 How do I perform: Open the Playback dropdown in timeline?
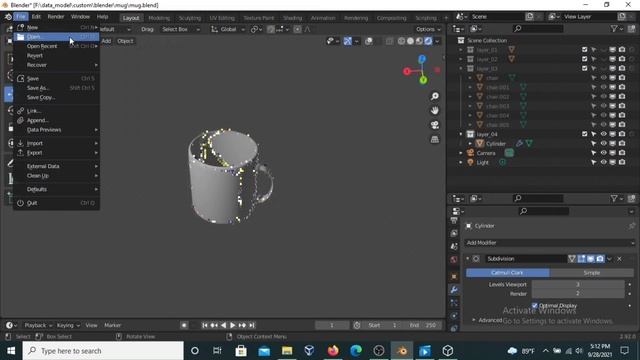click(38, 325)
